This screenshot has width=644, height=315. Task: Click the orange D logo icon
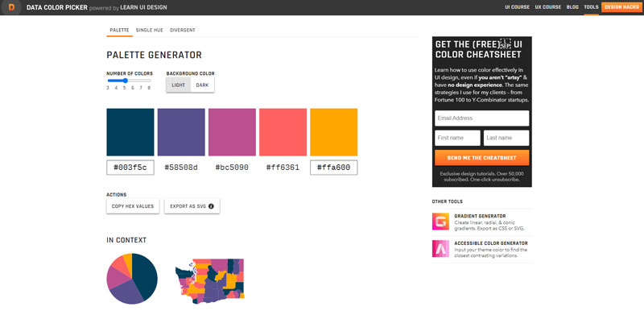[11, 7]
